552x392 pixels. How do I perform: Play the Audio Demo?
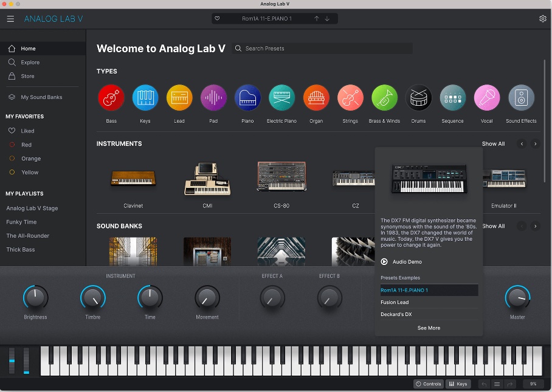click(x=401, y=262)
